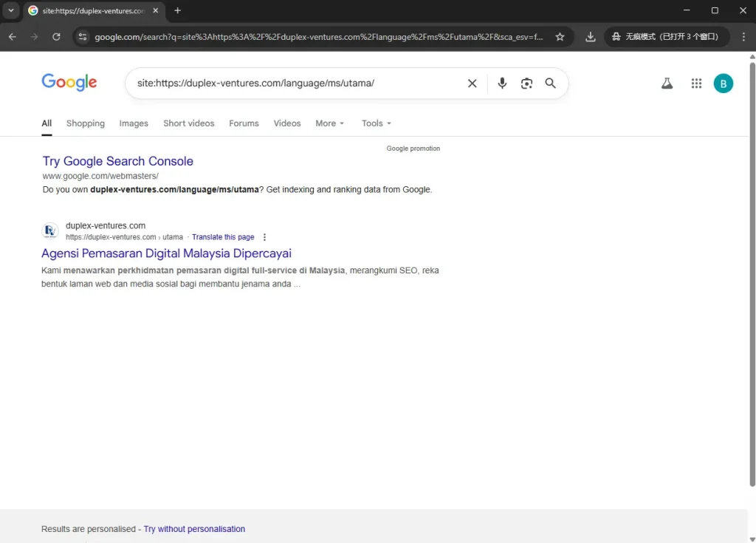Clear the search query with X icon
This screenshot has width=756, height=543.
[x=472, y=83]
